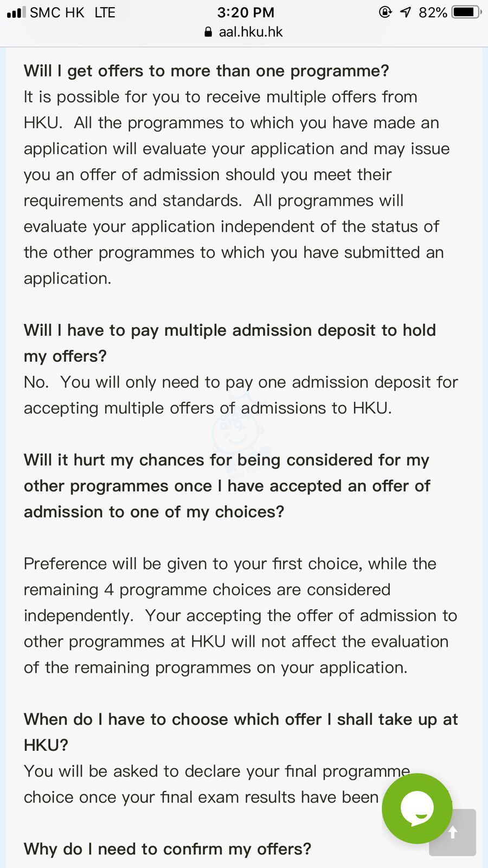The width and height of the screenshot is (488, 868).
Task: Tap the padlock icon beside the URL
Action: click(x=208, y=32)
